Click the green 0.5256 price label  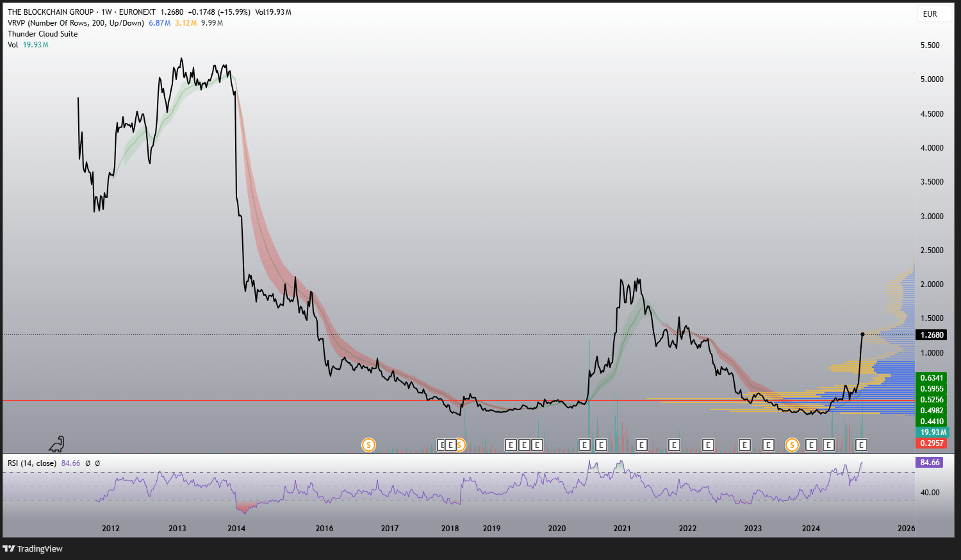pyautogui.click(x=932, y=400)
